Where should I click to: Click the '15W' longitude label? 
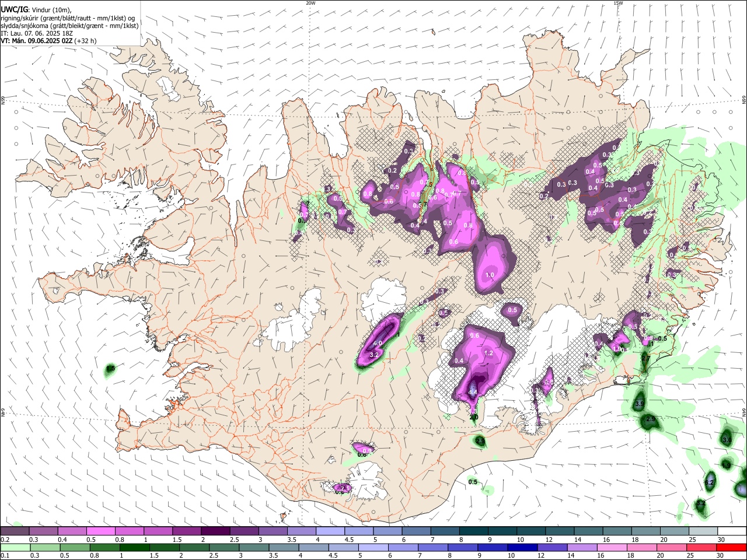pos(617,3)
